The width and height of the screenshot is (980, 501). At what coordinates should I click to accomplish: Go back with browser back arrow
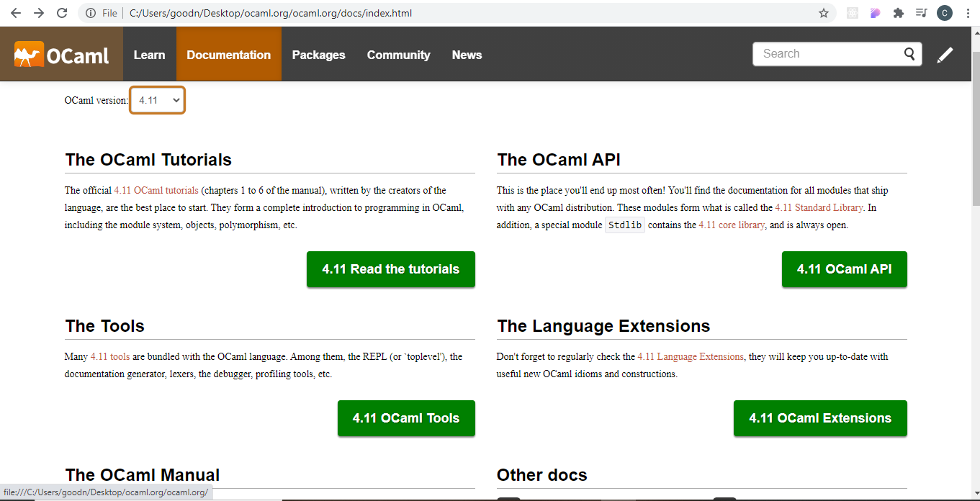16,13
